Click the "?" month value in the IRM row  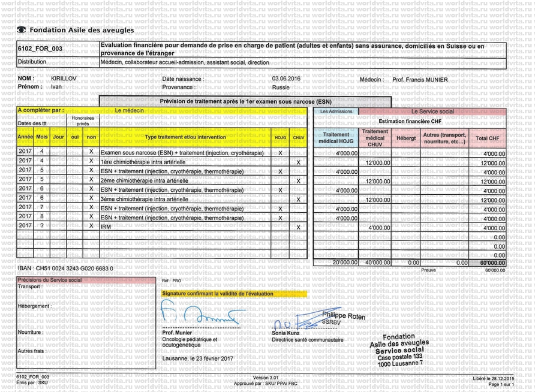(41, 225)
